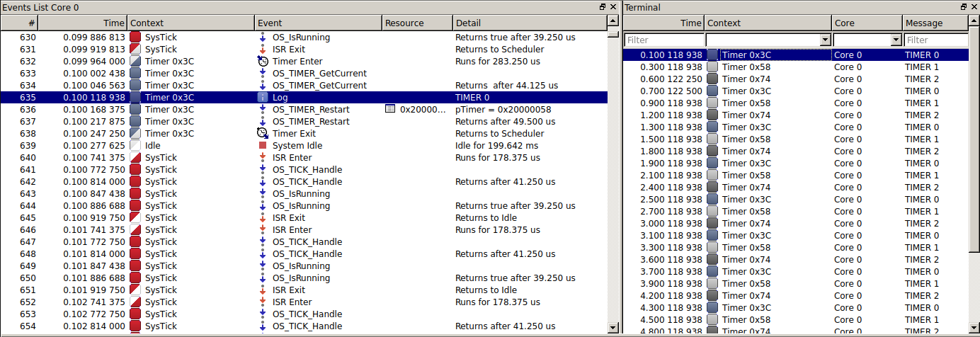Click the Message column header in Terminal

tap(935, 23)
